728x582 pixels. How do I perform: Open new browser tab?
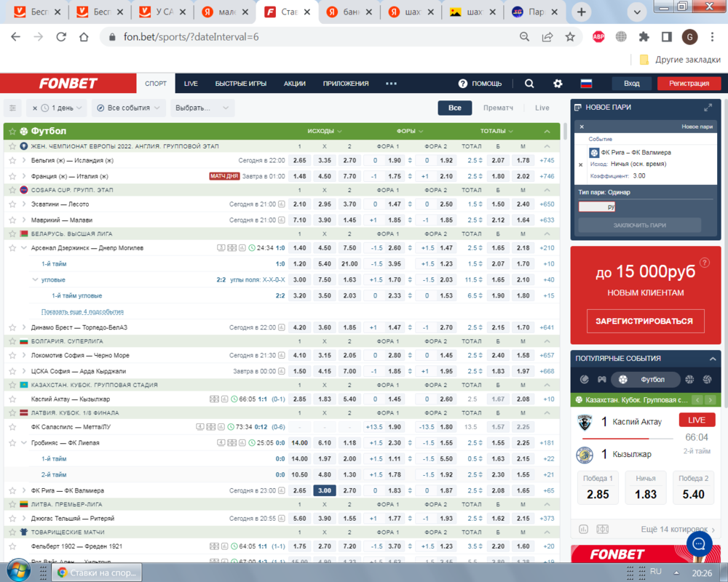coord(581,12)
